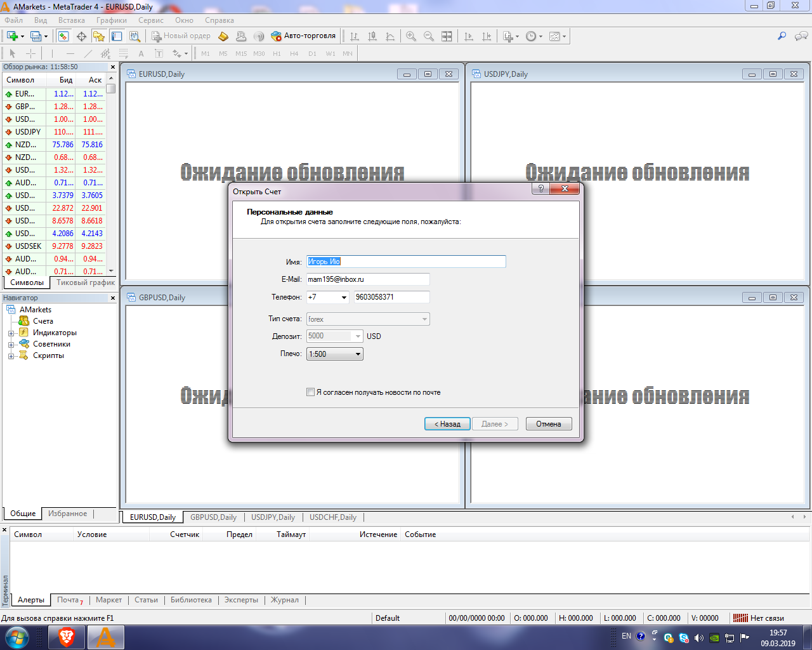Open the Mail tab in Terminal
Screen dimensions: 812x650
[x=70, y=600]
